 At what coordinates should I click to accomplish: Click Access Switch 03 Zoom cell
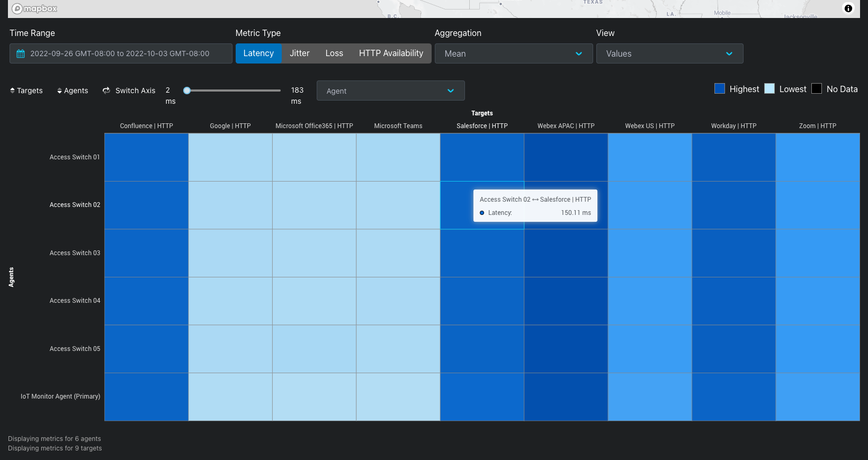[818, 253]
